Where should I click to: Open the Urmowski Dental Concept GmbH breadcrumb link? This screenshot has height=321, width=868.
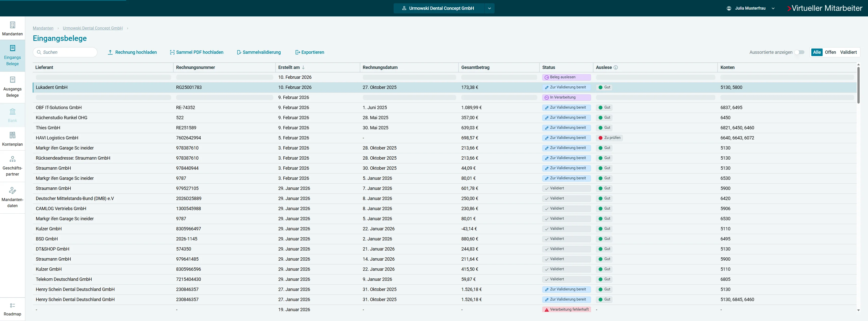pyautogui.click(x=92, y=28)
